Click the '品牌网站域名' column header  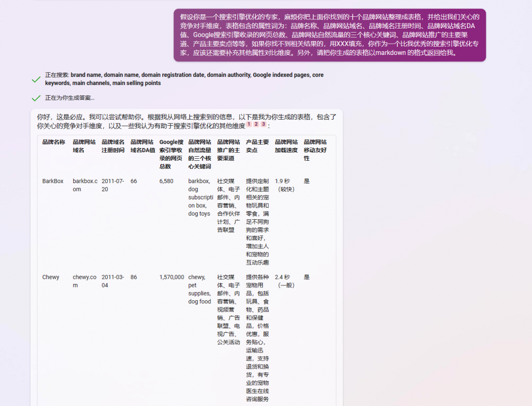[x=84, y=146]
